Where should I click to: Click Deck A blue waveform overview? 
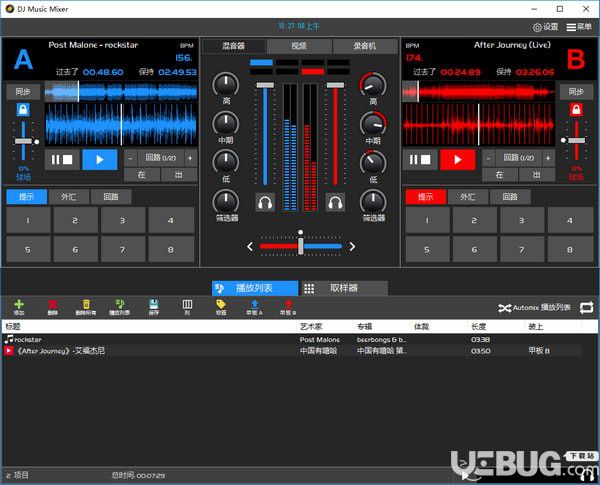pyautogui.click(x=121, y=92)
